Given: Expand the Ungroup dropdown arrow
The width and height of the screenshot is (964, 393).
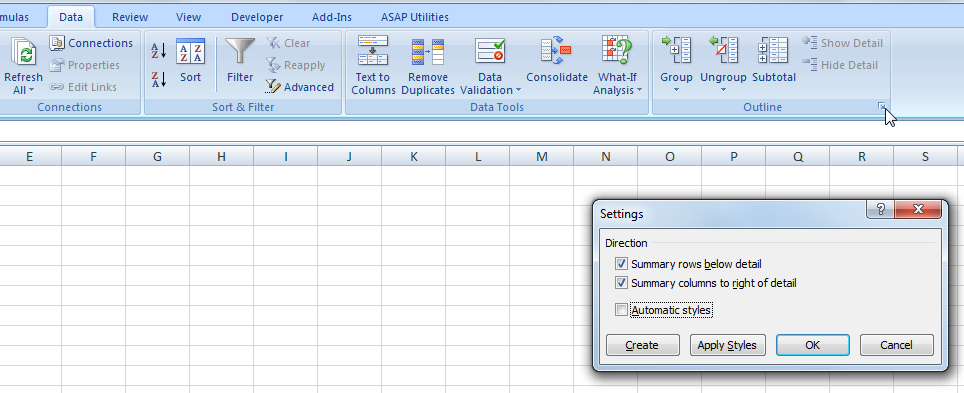Looking at the screenshot, I should [723, 90].
